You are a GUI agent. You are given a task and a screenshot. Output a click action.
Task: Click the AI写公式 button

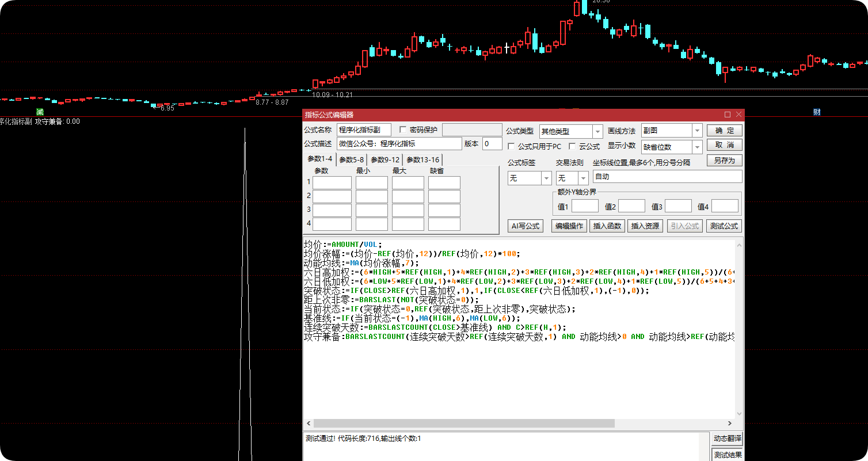[x=526, y=226]
